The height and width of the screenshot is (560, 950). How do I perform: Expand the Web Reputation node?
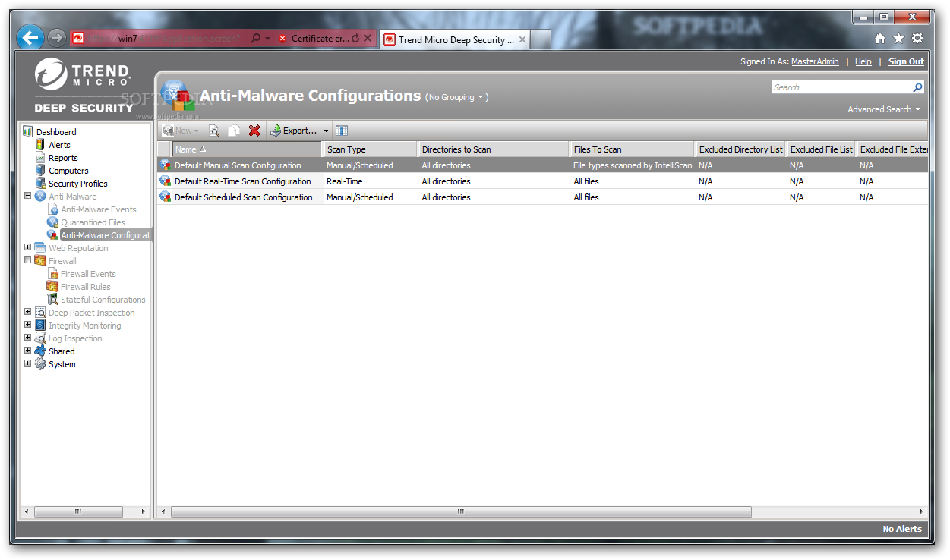pos(28,247)
